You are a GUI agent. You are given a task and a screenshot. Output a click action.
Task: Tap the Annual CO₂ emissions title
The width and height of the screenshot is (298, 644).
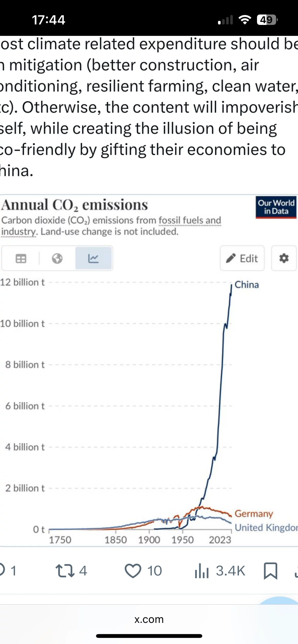click(x=74, y=205)
